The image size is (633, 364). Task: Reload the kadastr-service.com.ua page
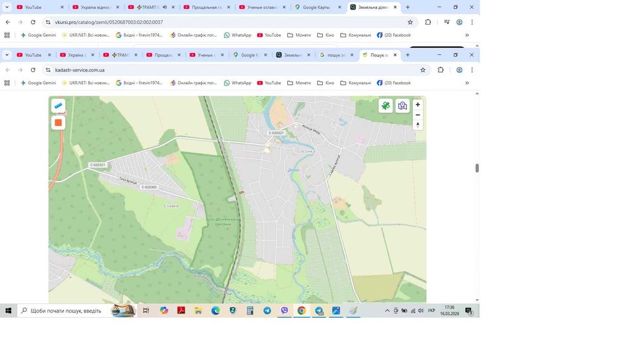click(33, 70)
